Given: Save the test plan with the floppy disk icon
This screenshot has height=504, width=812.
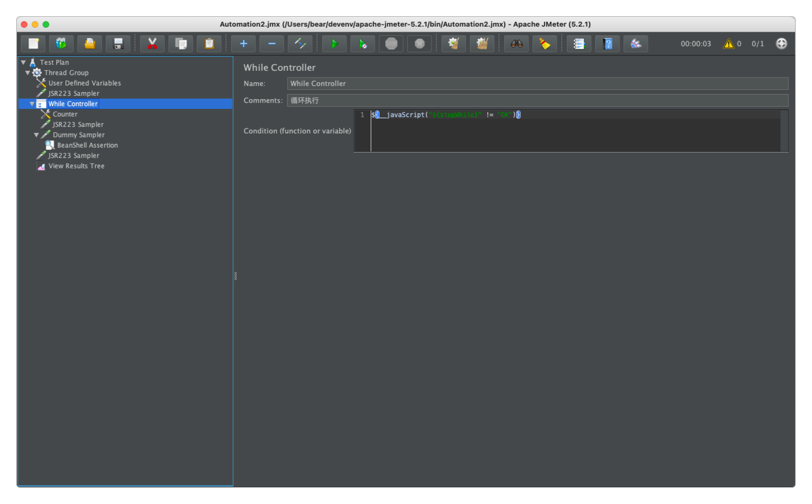Looking at the screenshot, I should [118, 44].
